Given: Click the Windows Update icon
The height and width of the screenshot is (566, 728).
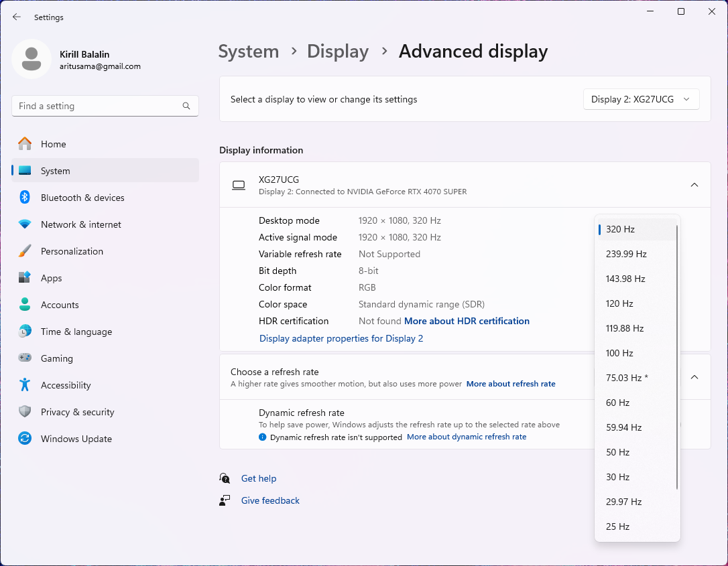Looking at the screenshot, I should tap(25, 439).
